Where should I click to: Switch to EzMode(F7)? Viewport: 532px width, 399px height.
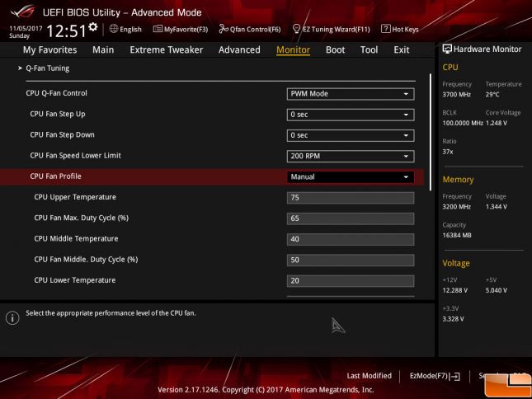[435, 376]
